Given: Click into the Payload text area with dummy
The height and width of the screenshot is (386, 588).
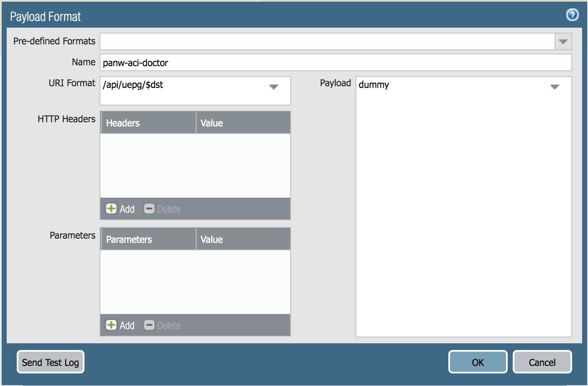Looking at the screenshot, I should pos(463,207).
